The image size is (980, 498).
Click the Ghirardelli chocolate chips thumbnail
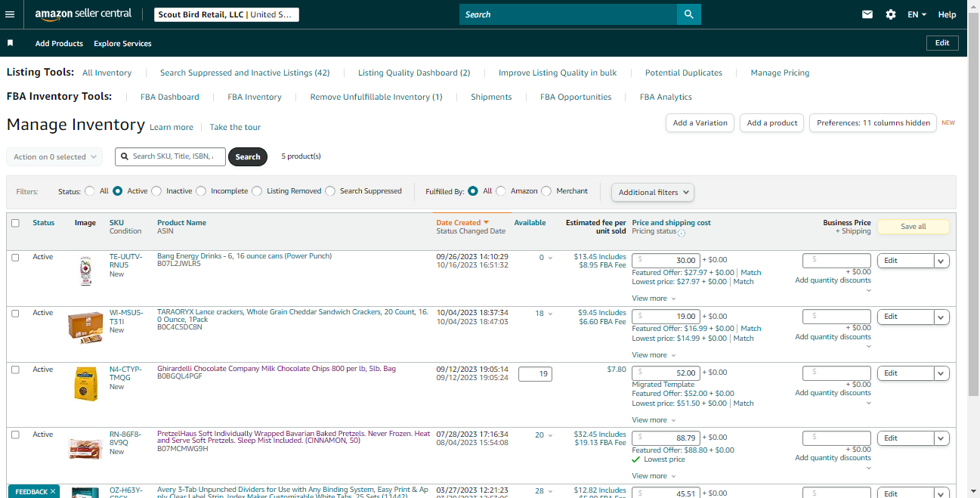[x=85, y=384]
